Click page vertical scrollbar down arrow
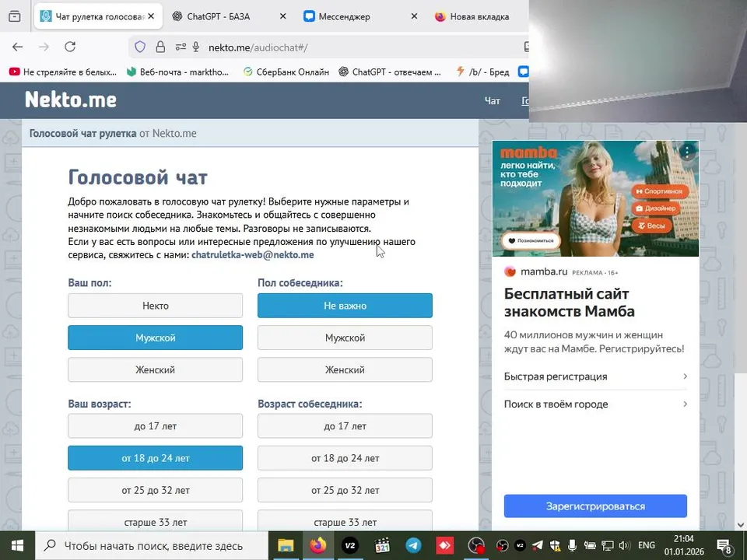 741,525
